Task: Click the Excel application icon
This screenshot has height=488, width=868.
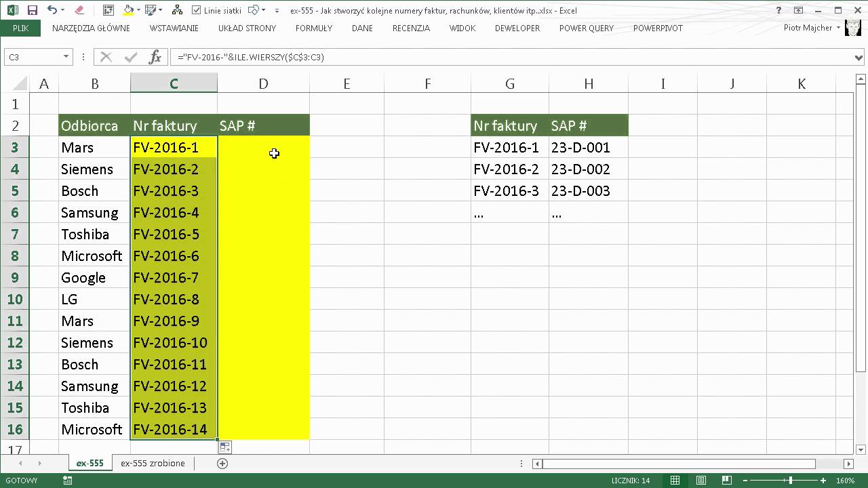Action: coord(12,10)
